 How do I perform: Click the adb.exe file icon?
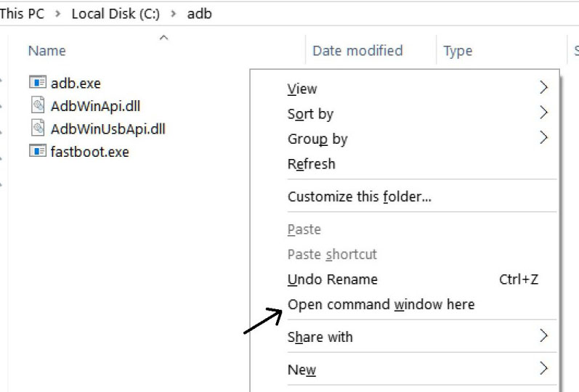tap(37, 83)
